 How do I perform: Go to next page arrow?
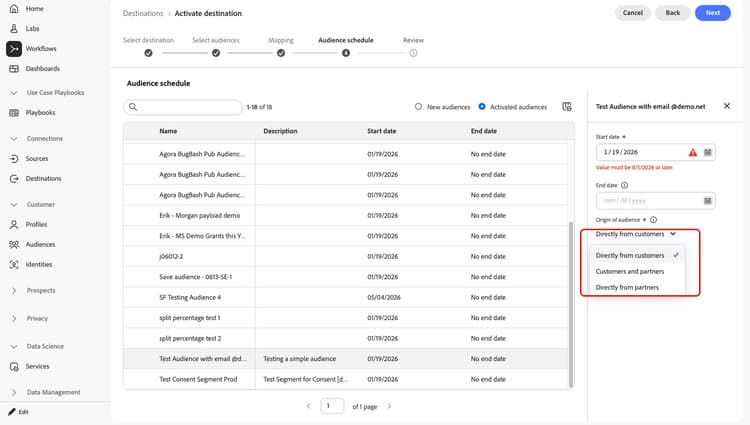pyautogui.click(x=389, y=406)
